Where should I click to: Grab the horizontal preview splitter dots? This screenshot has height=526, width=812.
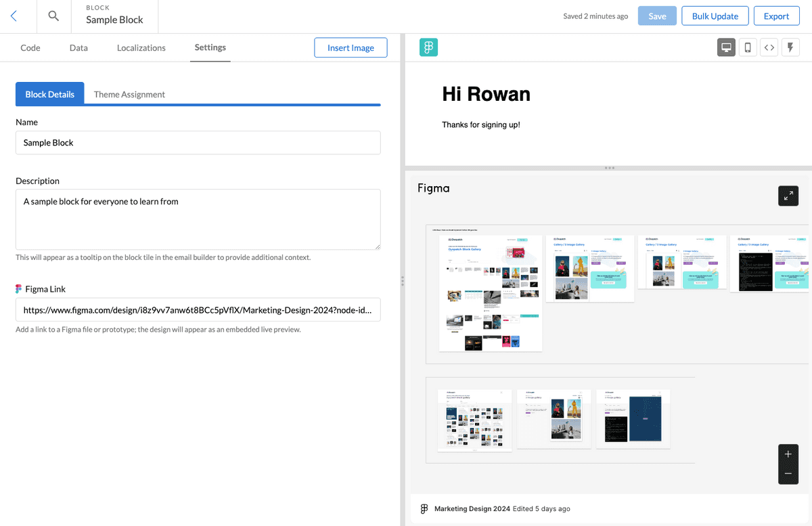click(609, 168)
